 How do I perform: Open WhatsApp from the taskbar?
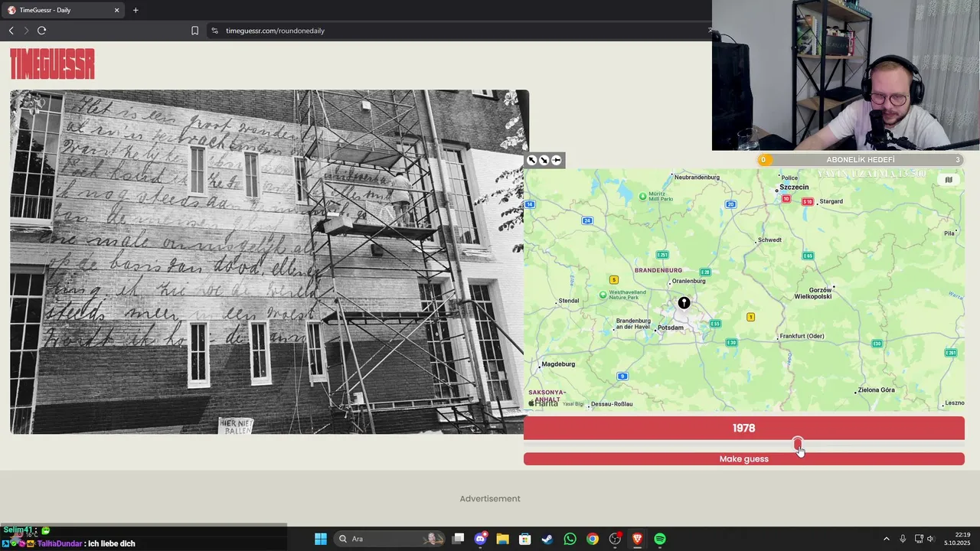pyautogui.click(x=570, y=539)
